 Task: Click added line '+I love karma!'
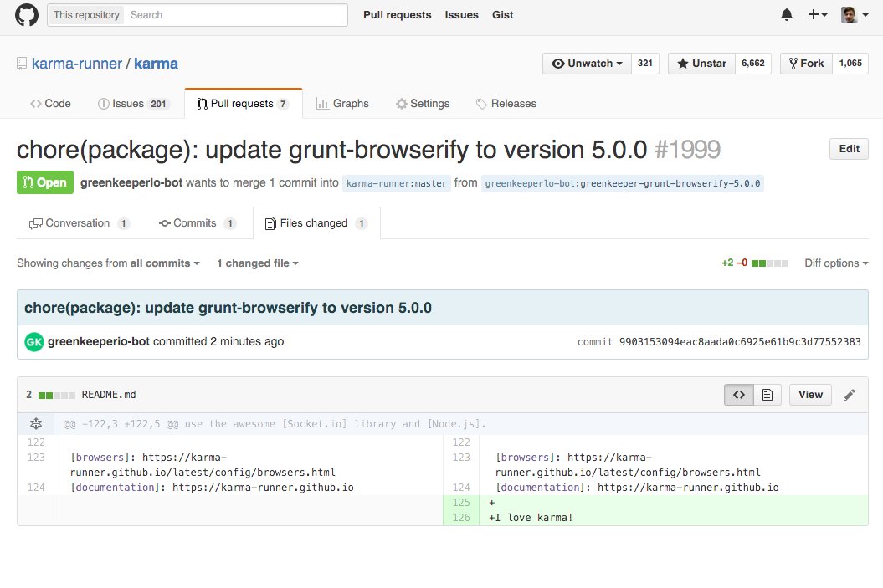coord(531,518)
